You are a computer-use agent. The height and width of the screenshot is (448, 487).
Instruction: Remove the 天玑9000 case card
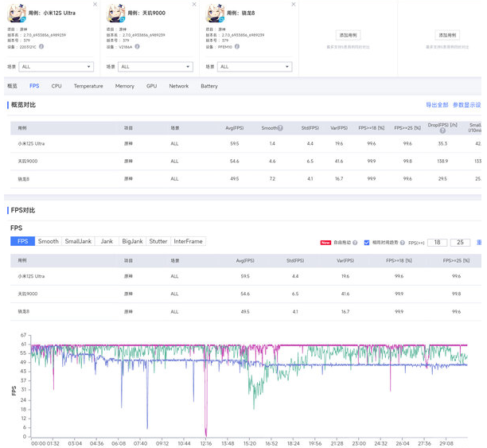(194, 5)
